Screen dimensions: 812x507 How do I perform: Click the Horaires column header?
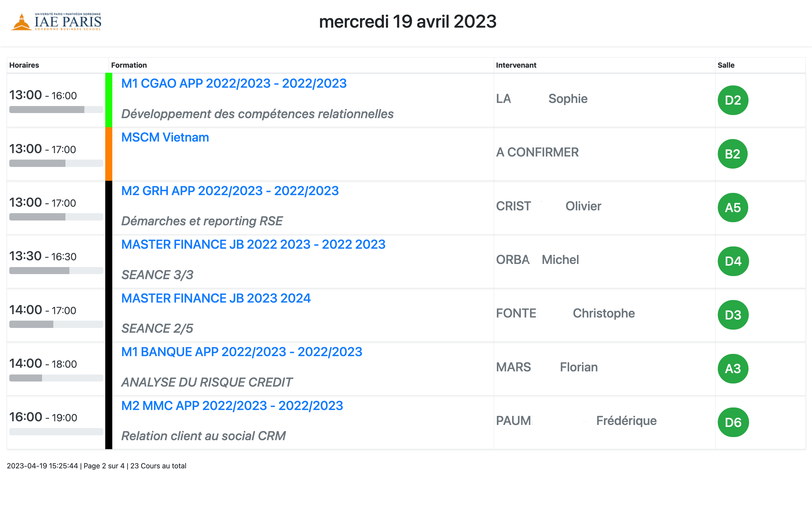pyautogui.click(x=24, y=65)
